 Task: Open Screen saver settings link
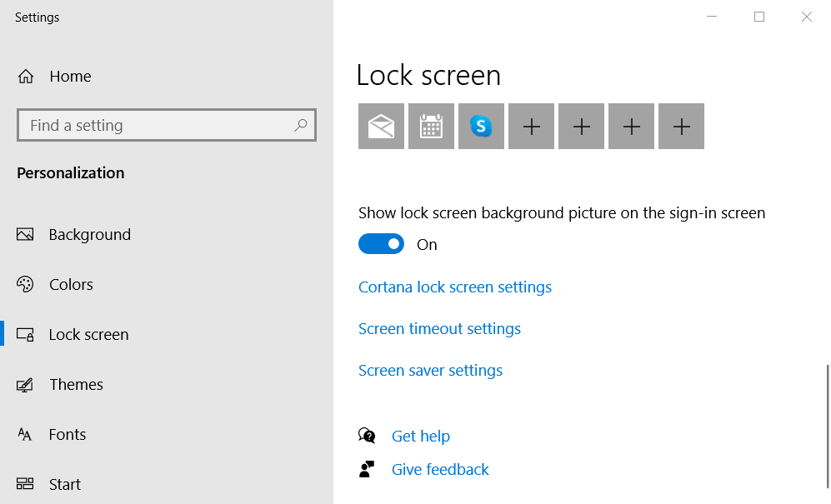(430, 371)
